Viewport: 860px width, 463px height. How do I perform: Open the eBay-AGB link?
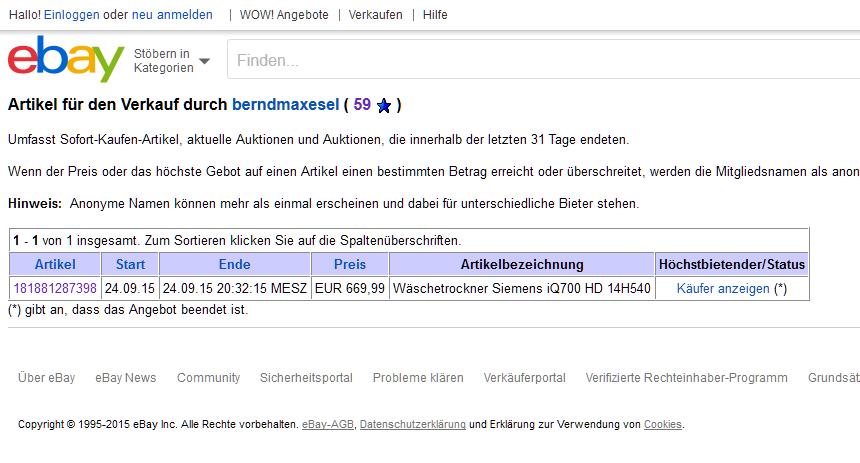coord(328,425)
